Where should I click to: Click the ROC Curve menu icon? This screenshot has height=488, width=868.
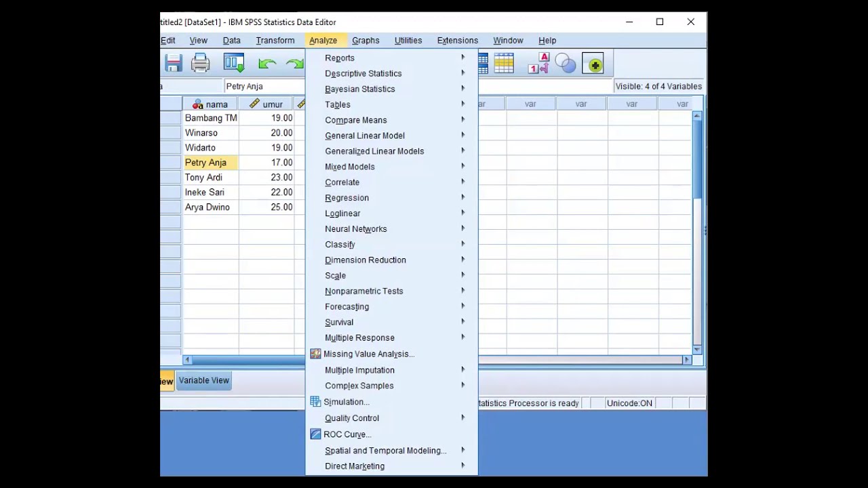click(x=315, y=434)
